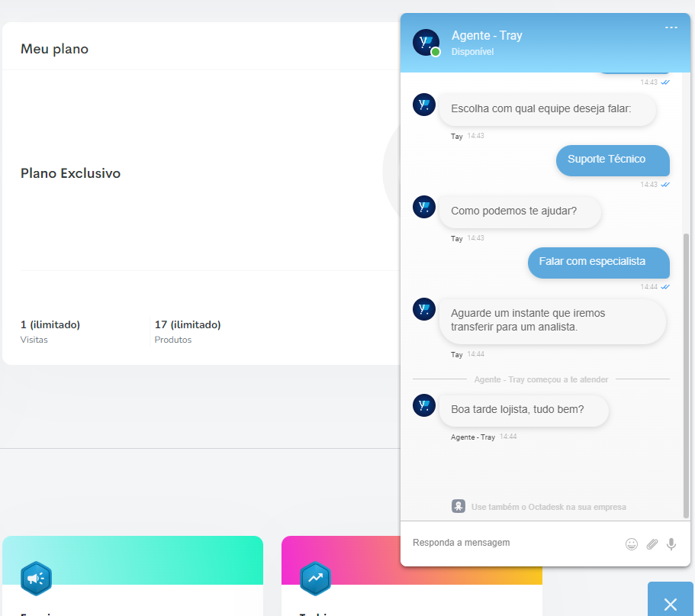Click 'Agente - Tray começou a te atender' notice
Screen dimensions: 695x616
[x=541, y=379]
